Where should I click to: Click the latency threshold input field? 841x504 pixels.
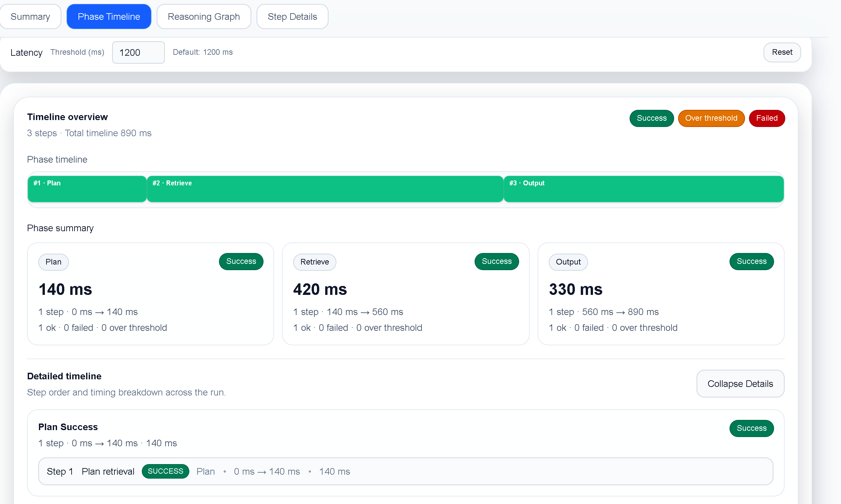tap(138, 52)
